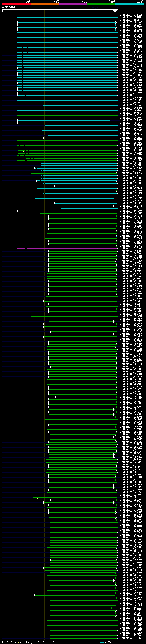This screenshot has height=644, width=146.
Task: Select the UniRef100_C5YSP7 label
Action: click(x=131, y=100)
